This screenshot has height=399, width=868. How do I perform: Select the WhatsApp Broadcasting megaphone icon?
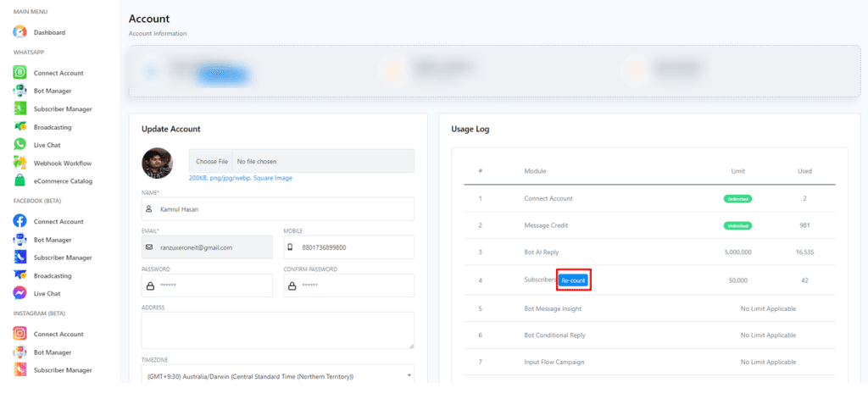click(x=19, y=127)
